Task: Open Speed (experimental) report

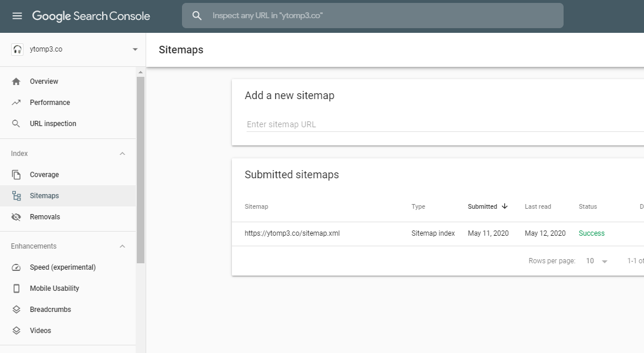Action: click(x=63, y=267)
